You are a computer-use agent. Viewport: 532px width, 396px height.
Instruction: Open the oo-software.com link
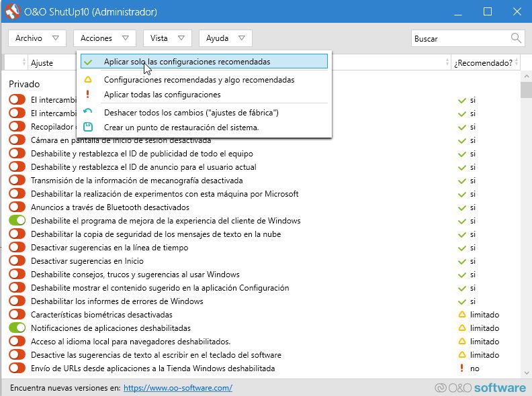[178, 388]
